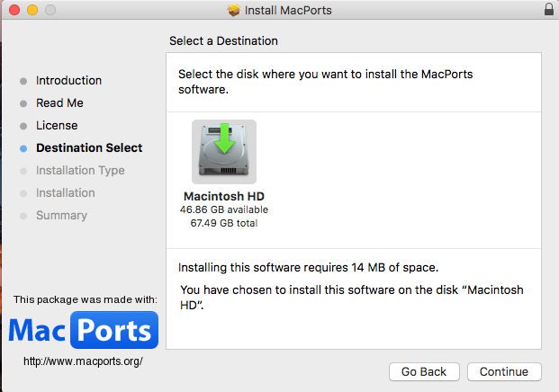The width and height of the screenshot is (559, 392).
Task: Close the installer with the red button
Action: click(x=14, y=10)
